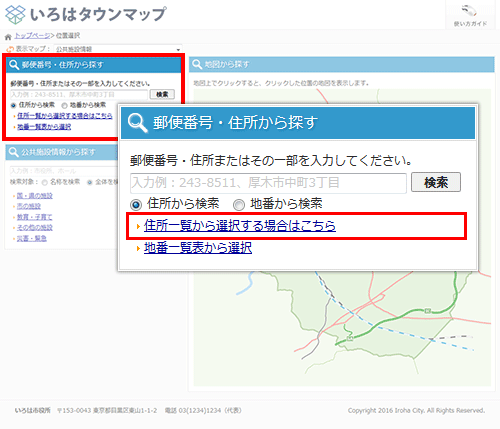Image resolution: width=500 pixels, height=429 pixels.
Task: Select the 地番から検索 radio in the enlarged panel
Action: (239, 204)
